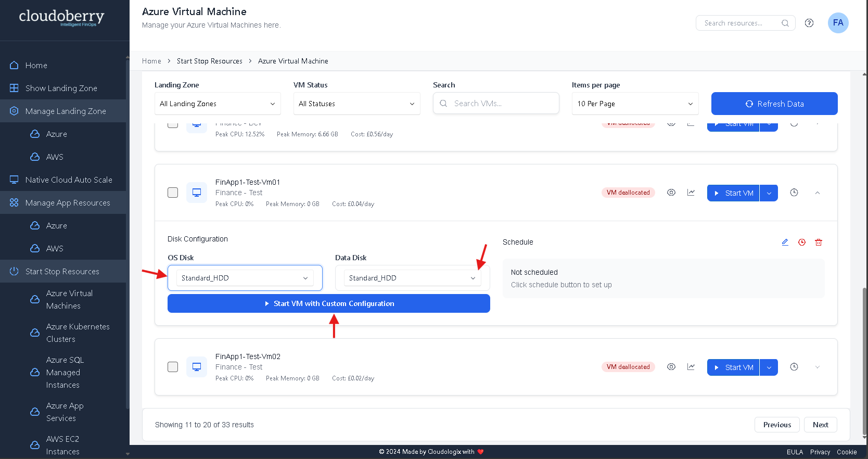
Task: Click the VM deallocated badge for FinApp1-Test-Vm02
Action: point(628,367)
